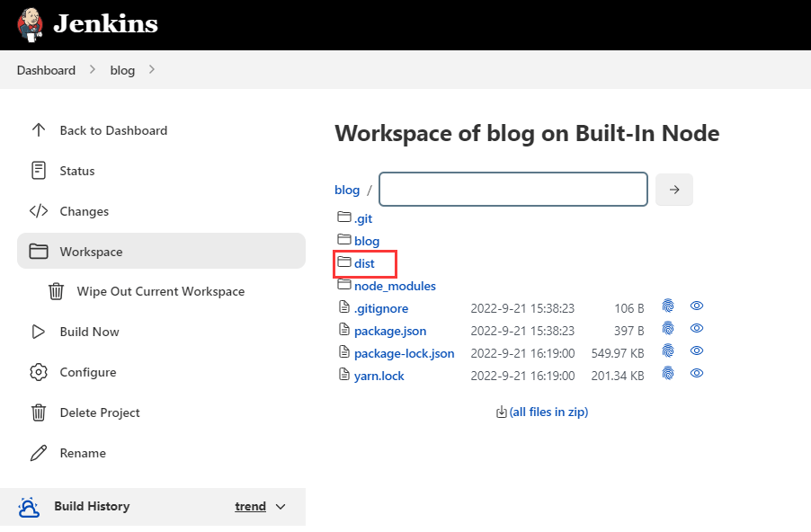Click .gitignore timestamp 2022-9-21 15:38:23
The width and height of the screenshot is (811, 532).
522,308
